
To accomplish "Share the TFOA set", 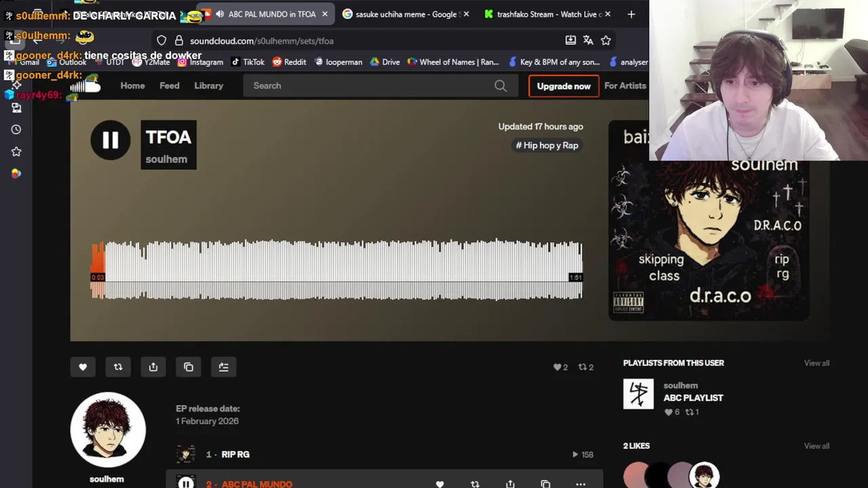I will (x=153, y=367).
